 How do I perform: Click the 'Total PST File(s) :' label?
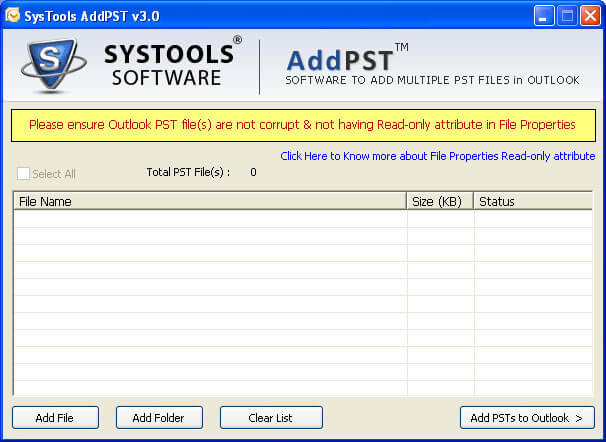[188, 172]
